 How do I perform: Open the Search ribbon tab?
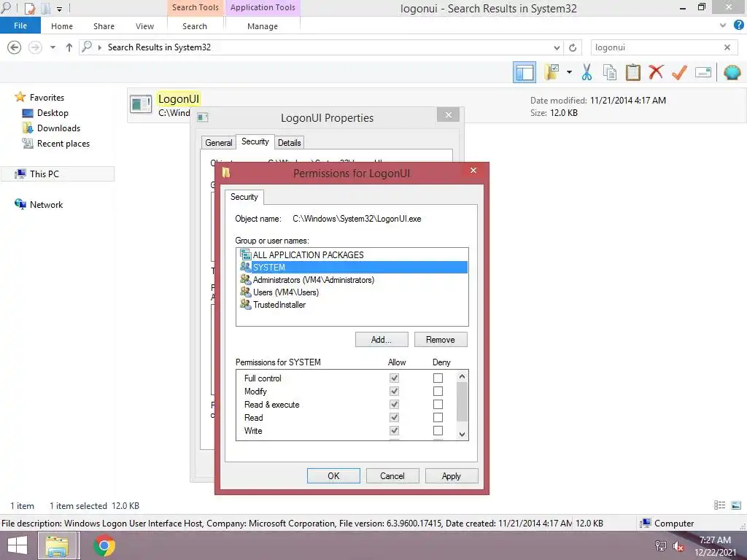tap(194, 26)
